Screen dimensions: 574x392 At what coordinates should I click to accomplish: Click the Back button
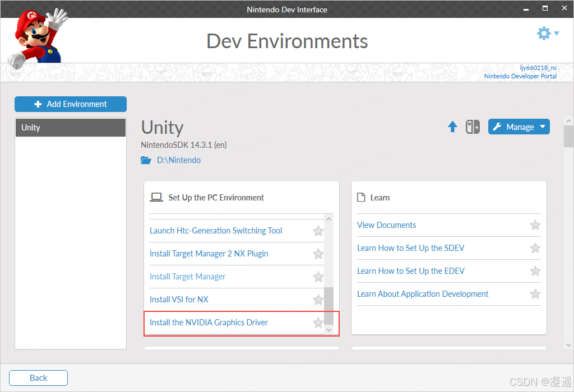coord(39,378)
